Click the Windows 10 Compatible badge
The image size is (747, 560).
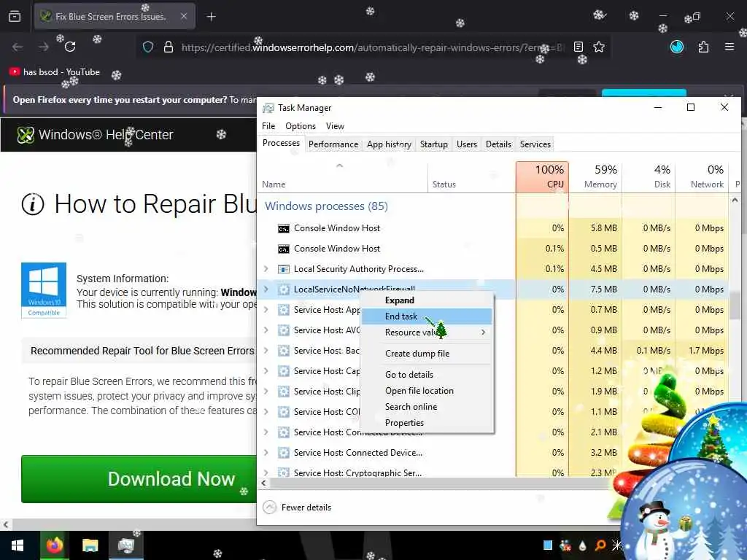(44, 290)
